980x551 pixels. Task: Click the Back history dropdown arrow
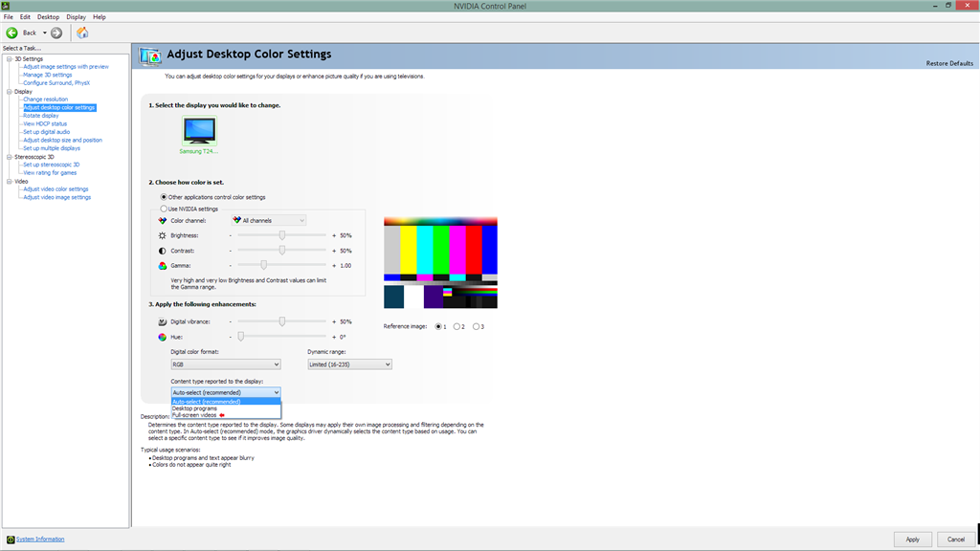(x=44, y=33)
